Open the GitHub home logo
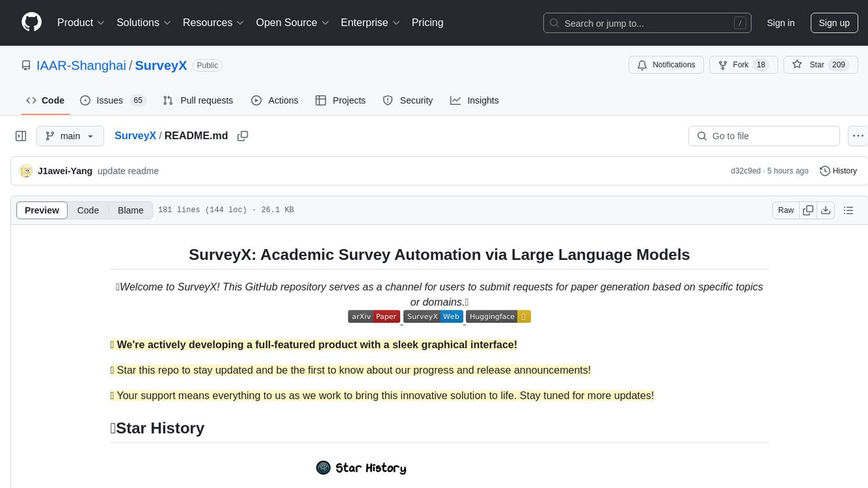The width and height of the screenshot is (868, 488). (31, 22)
